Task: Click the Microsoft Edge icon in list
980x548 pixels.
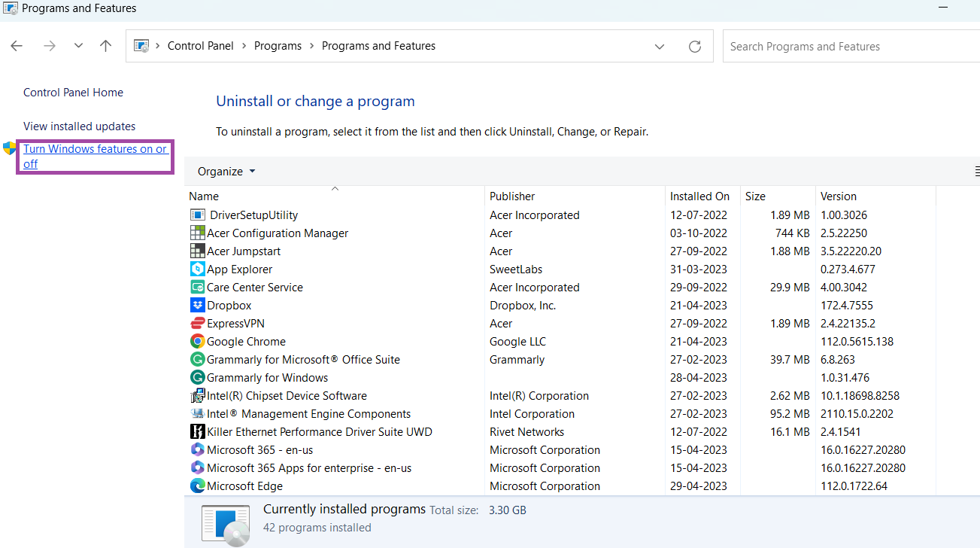Action: point(197,486)
